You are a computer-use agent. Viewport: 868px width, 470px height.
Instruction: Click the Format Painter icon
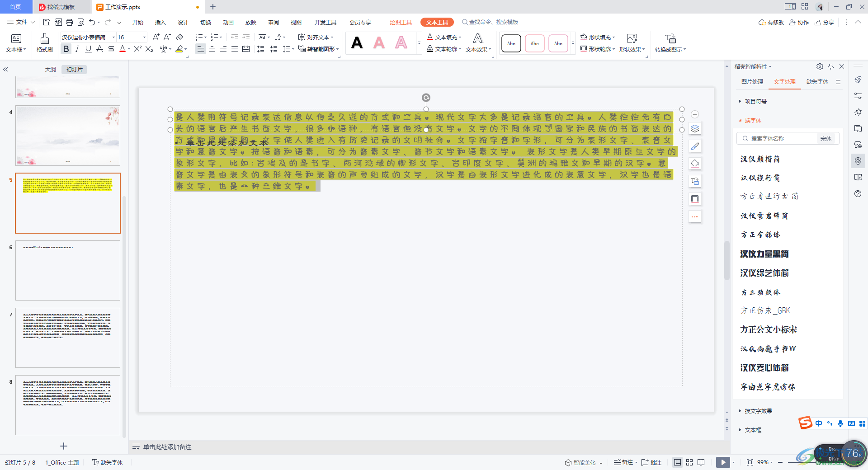tap(44, 43)
